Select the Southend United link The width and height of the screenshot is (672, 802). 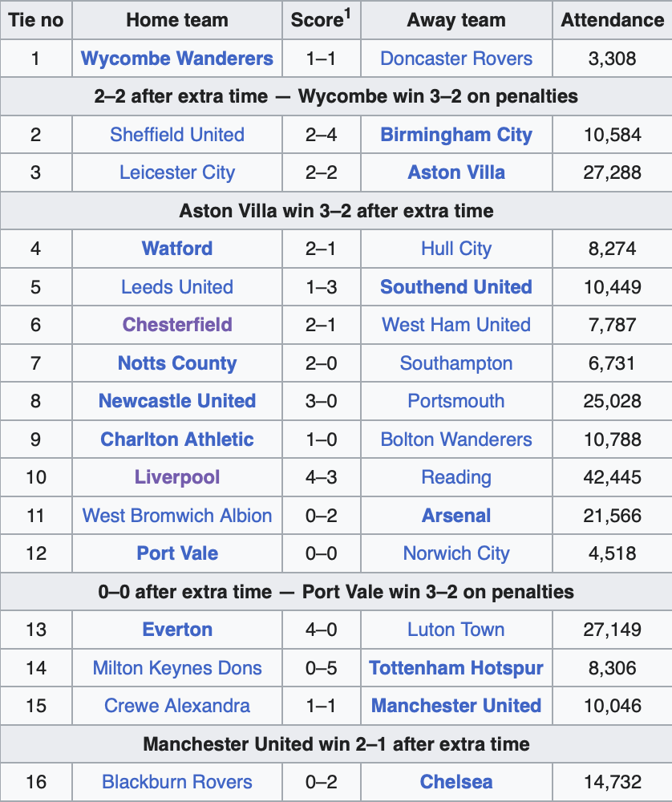click(456, 287)
